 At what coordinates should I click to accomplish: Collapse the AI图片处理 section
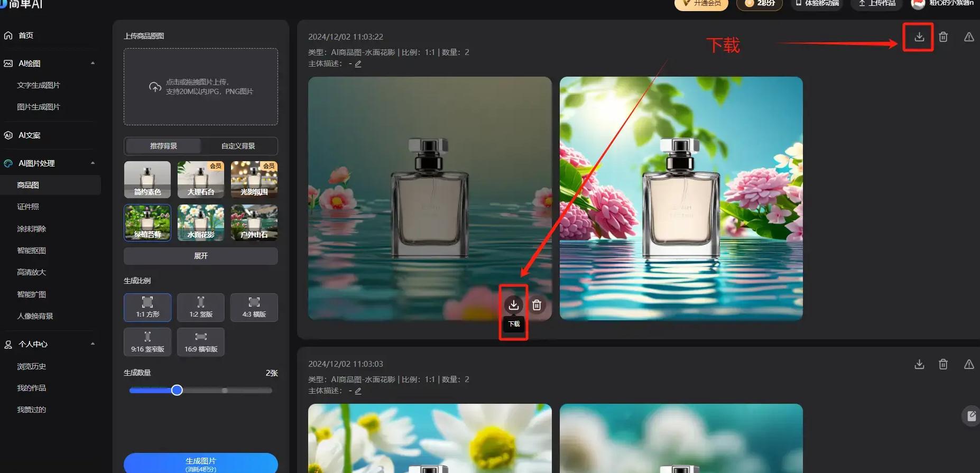point(93,163)
